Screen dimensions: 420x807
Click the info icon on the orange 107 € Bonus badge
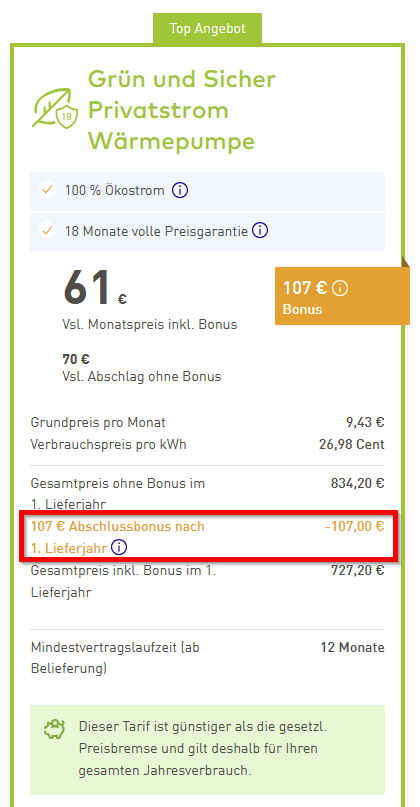click(x=340, y=288)
